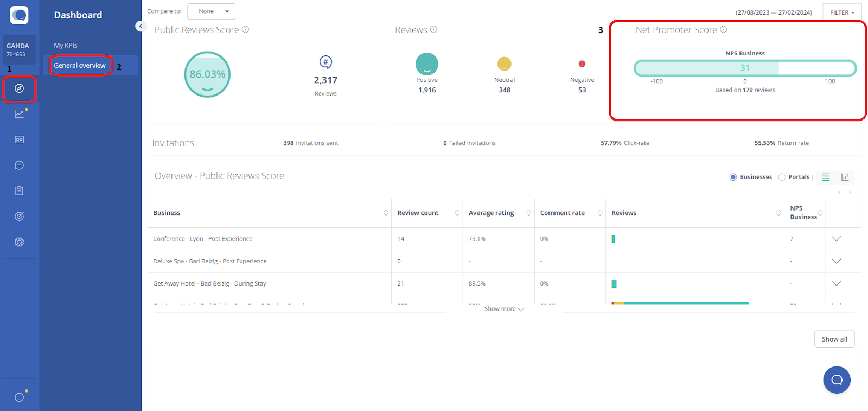
Task: Open General overview menu item
Action: click(x=80, y=66)
